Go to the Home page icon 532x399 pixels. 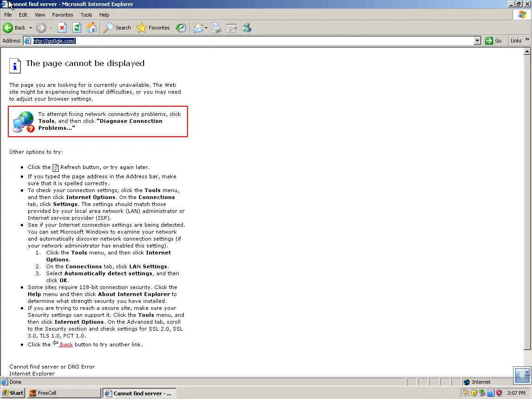pos(91,28)
